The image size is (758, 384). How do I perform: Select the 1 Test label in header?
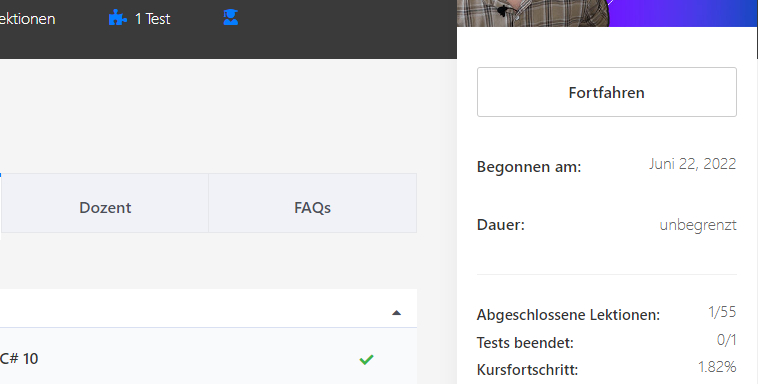point(152,19)
